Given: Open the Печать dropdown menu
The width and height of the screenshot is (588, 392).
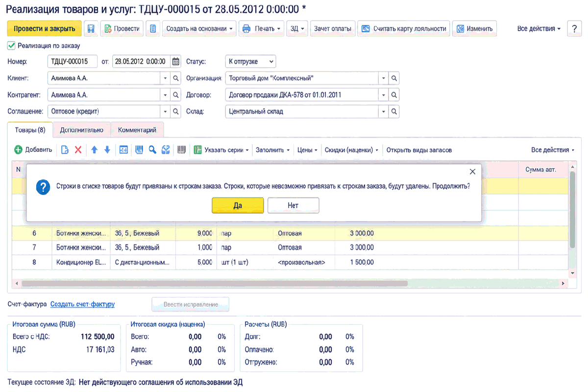Looking at the screenshot, I should pyautogui.click(x=262, y=28).
